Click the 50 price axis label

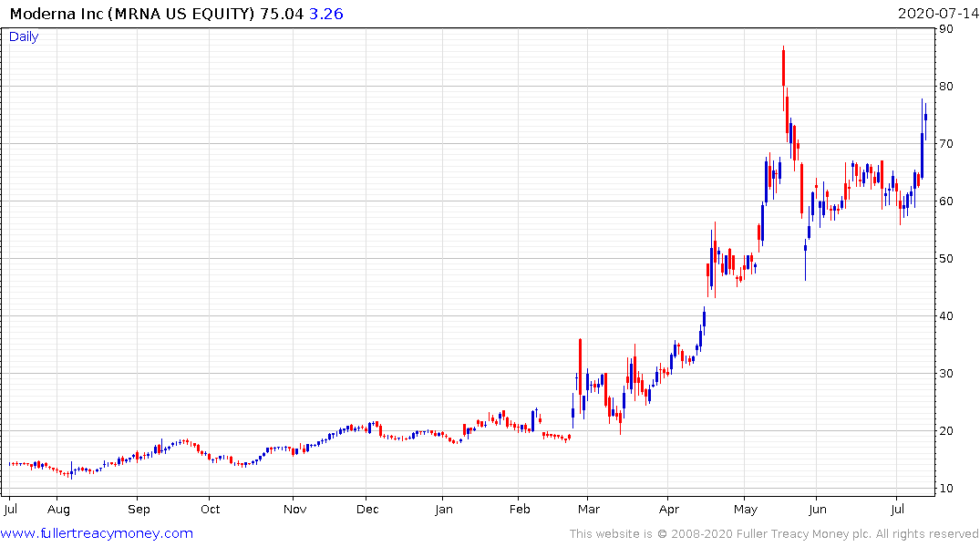(x=946, y=259)
